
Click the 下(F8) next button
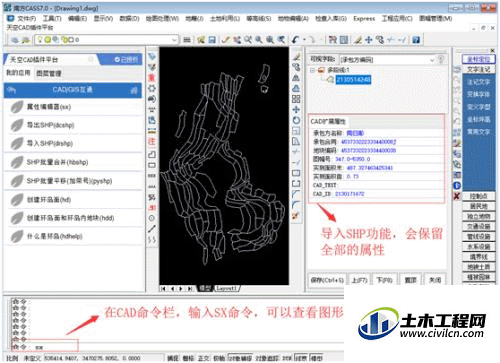[384, 280]
